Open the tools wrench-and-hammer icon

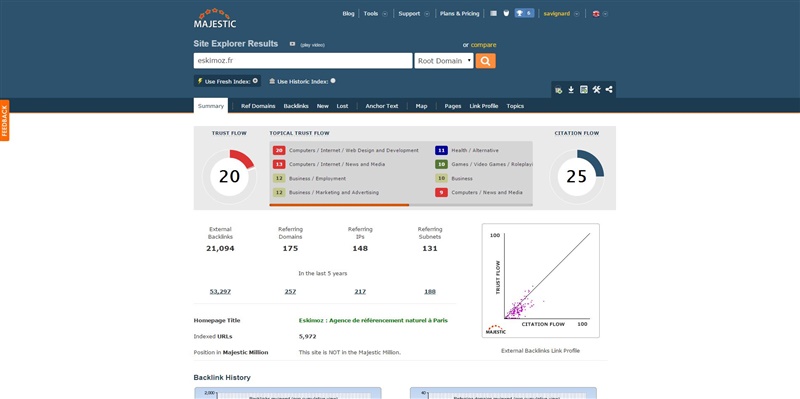[596, 90]
